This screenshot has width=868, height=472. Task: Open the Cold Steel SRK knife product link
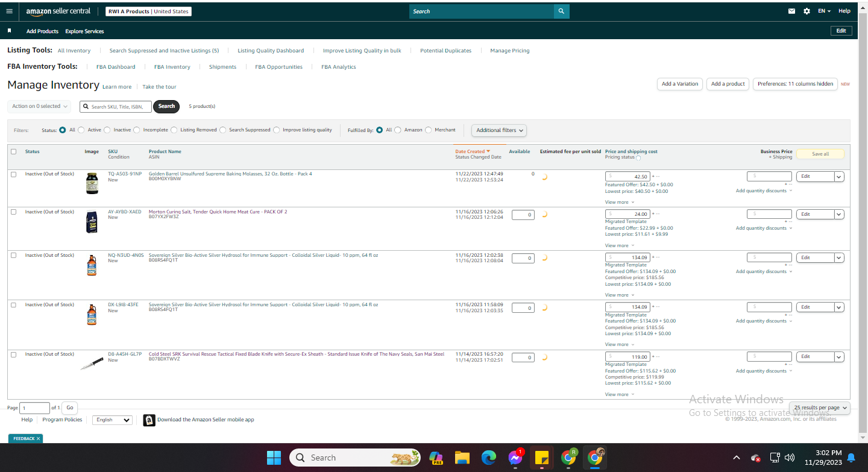pos(297,354)
